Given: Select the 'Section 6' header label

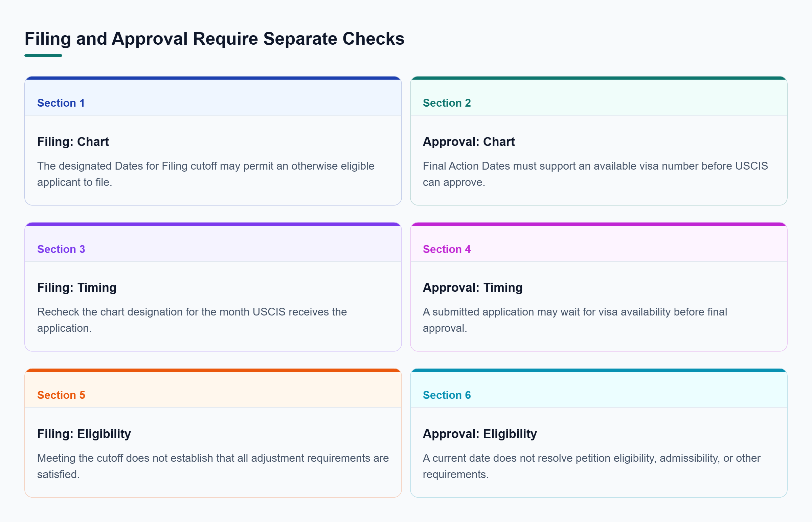Looking at the screenshot, I should [x=447, y=395].
